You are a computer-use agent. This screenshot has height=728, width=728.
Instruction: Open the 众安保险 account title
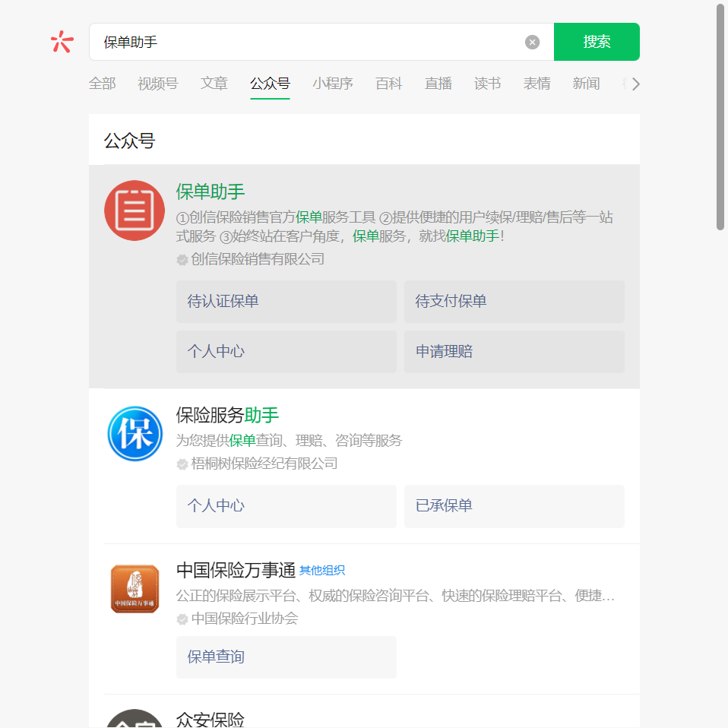[210, 720]
